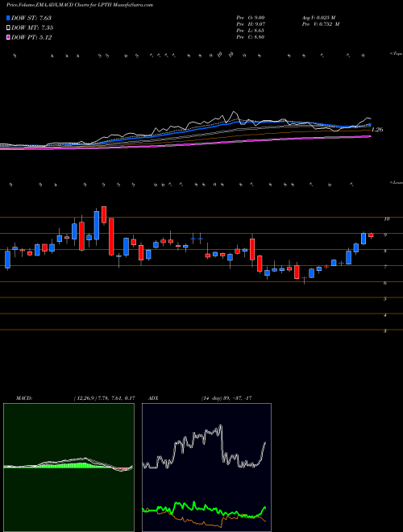
Task: Click price axis label 3
Action: [x=385, y=331]
